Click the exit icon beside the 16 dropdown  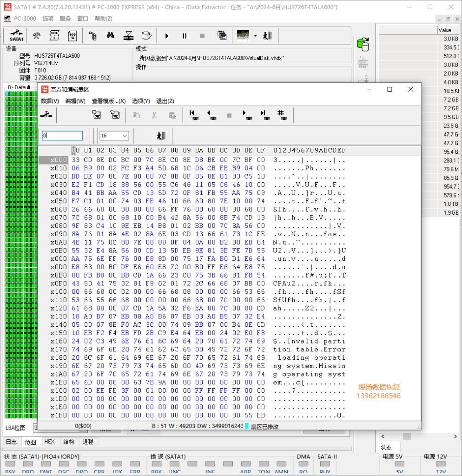click(x=161, y=135)
